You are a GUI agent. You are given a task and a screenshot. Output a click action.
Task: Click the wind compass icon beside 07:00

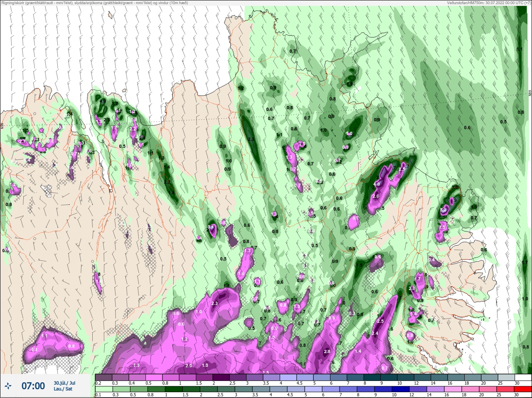[x=9, y=386]
